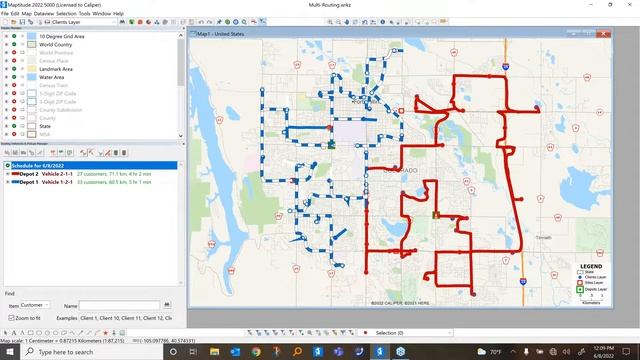Click the first selection tool icon in bottom toolbar
Screen dimensions: 640x360
(x=250, y=333)
